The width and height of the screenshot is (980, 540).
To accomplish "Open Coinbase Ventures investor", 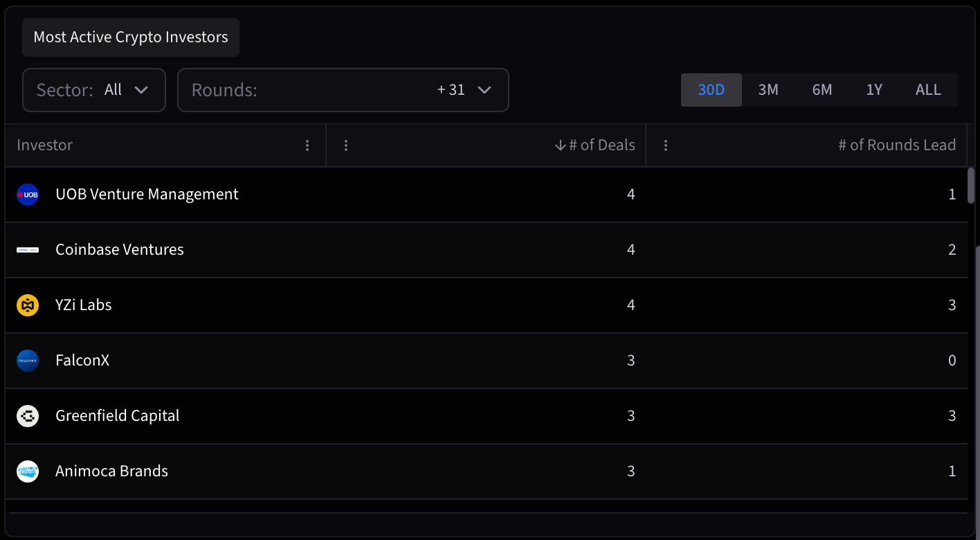I will [x=120, y=250].
